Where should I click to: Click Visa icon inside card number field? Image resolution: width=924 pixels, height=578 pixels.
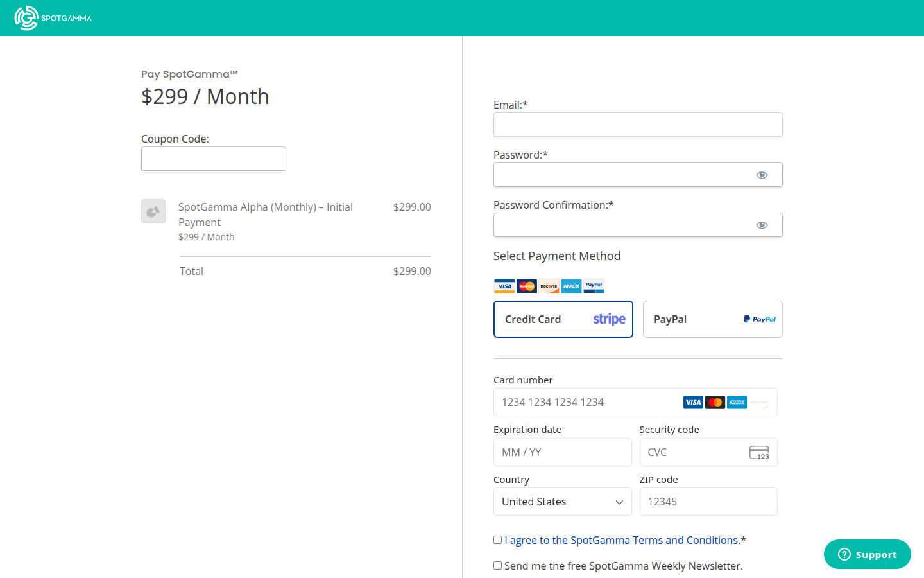tap(693, 402)
